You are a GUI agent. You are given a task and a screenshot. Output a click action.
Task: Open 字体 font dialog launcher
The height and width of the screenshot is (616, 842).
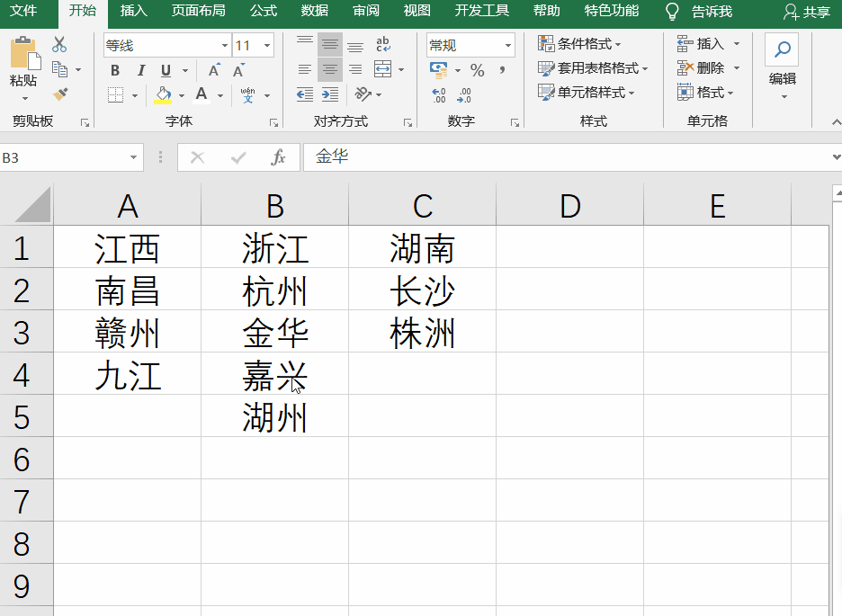click(x=273, y=123)
